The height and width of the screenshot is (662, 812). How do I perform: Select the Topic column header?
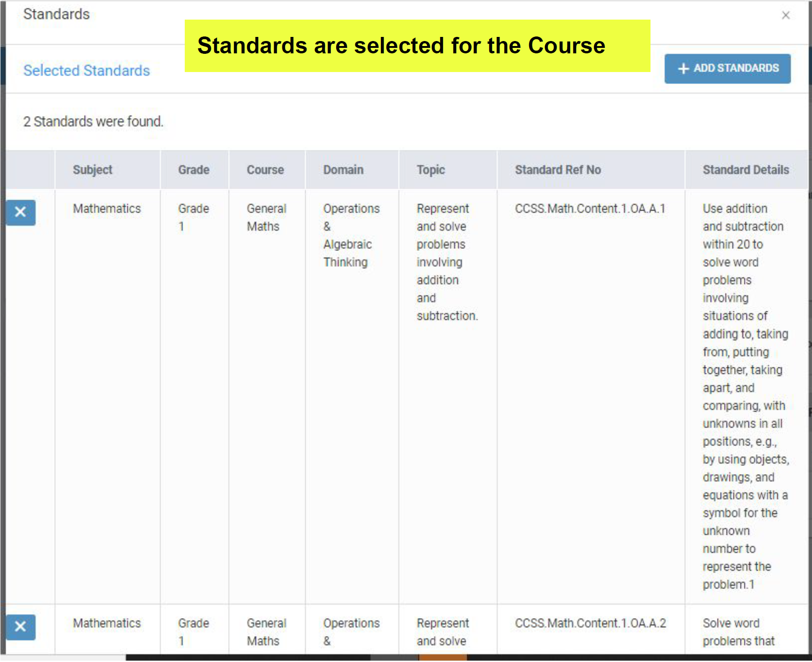point(431,170)
